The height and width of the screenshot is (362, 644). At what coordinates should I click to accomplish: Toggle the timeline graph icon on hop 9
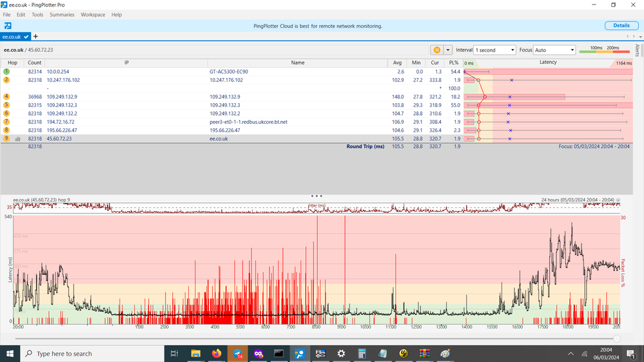click(17, 138)
